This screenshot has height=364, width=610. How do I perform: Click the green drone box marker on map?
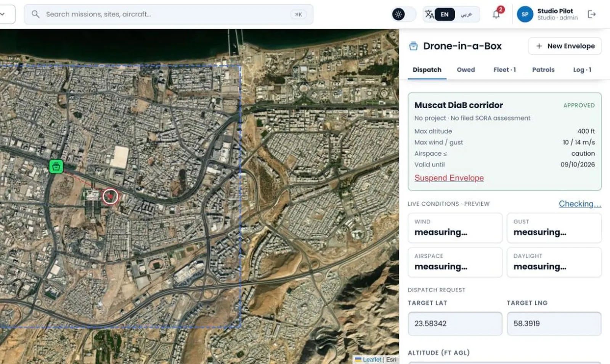coord(56,166)
